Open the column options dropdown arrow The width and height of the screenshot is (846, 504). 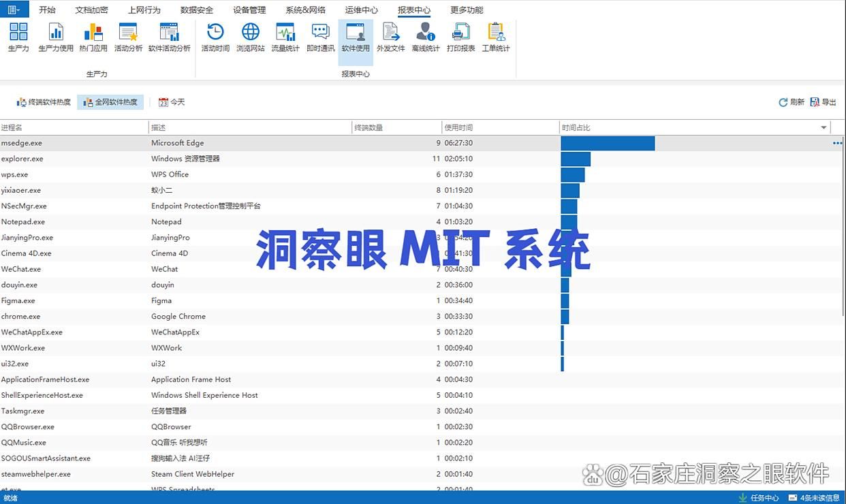(x=824, y=127)
